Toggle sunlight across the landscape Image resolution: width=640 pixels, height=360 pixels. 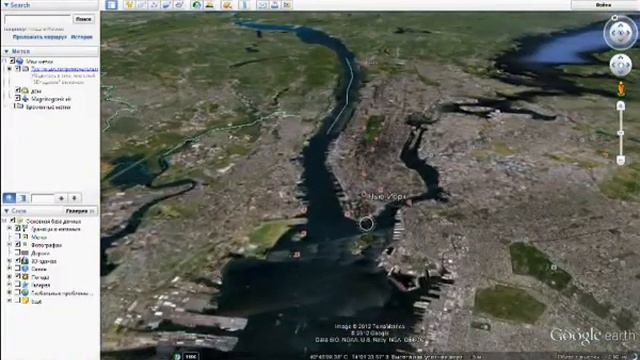210,5
